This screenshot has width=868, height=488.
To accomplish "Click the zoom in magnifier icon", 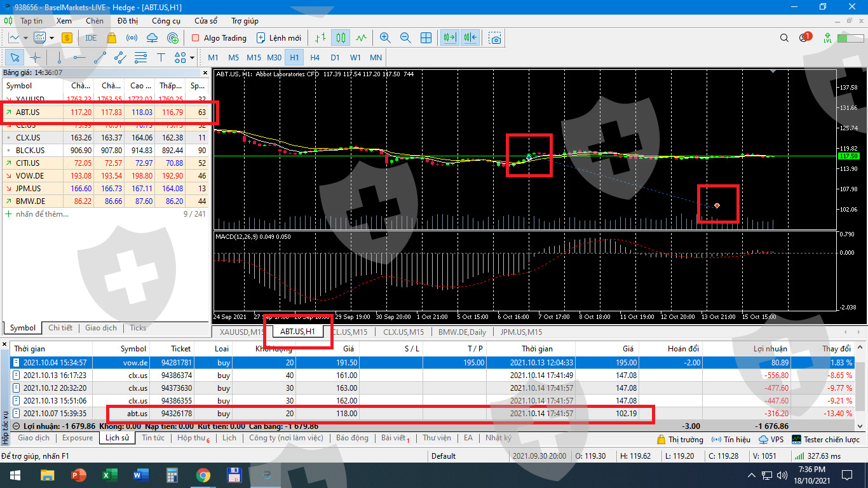I will point(384,38).
